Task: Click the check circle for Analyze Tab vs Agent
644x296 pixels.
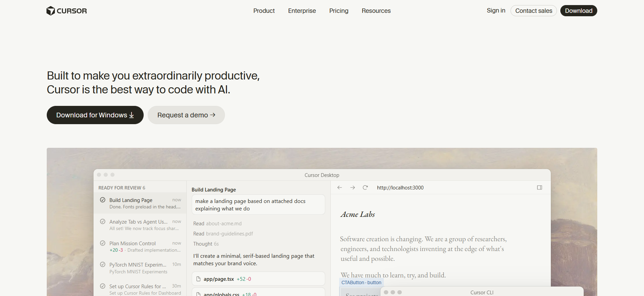Action: [x=103, y=222]
